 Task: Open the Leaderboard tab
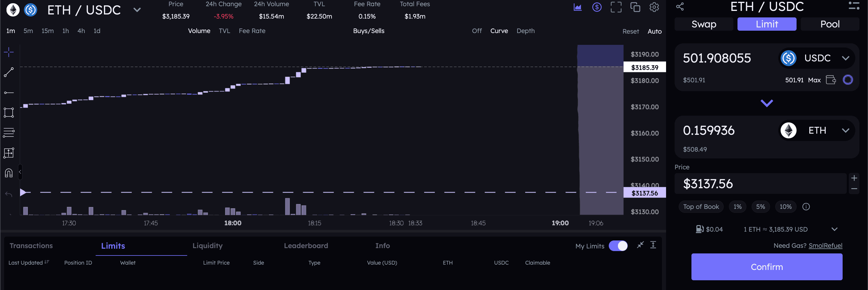(306, 245)
